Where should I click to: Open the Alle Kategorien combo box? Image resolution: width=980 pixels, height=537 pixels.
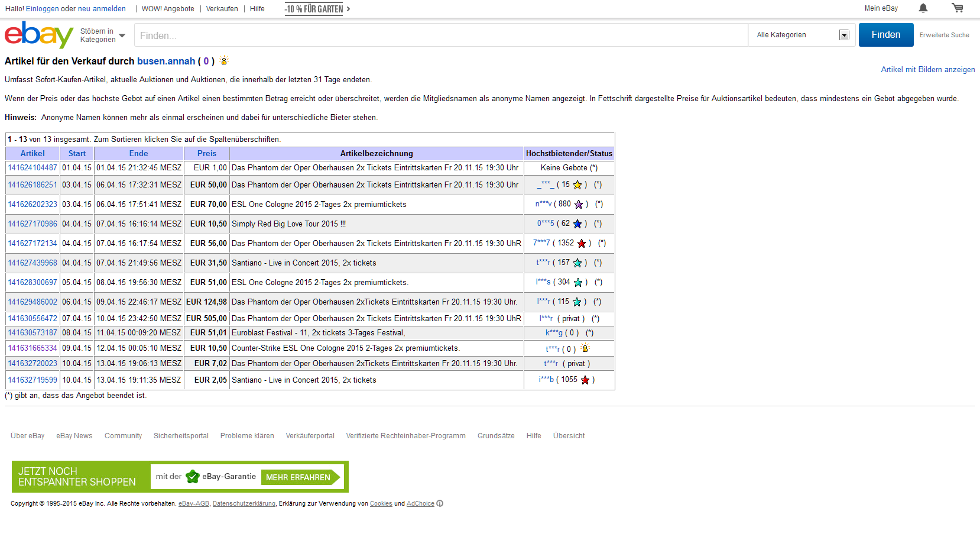[x=803, y=35]
